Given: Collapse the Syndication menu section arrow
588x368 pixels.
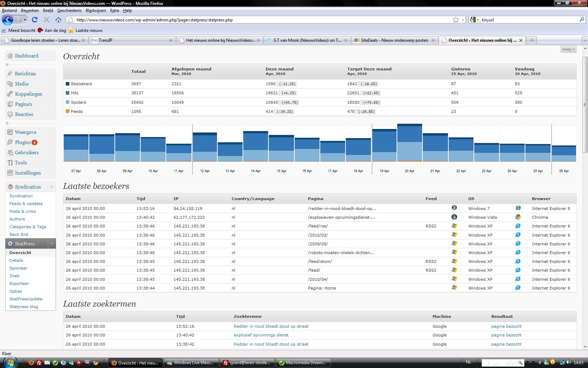Looking at the screenshot, I should coord(51,187).
